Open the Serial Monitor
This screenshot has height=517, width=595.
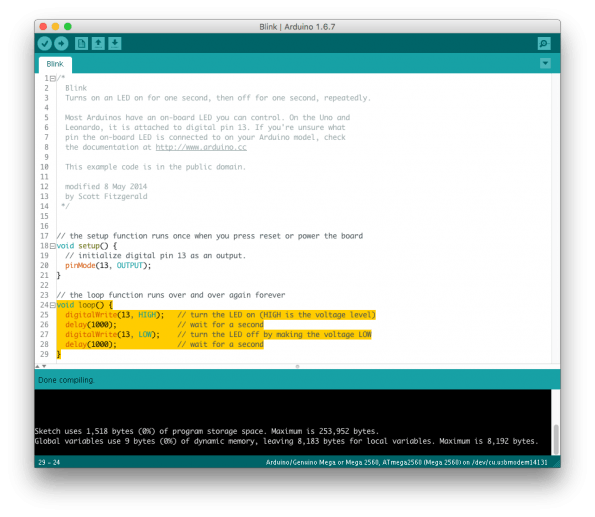[544, 44]
